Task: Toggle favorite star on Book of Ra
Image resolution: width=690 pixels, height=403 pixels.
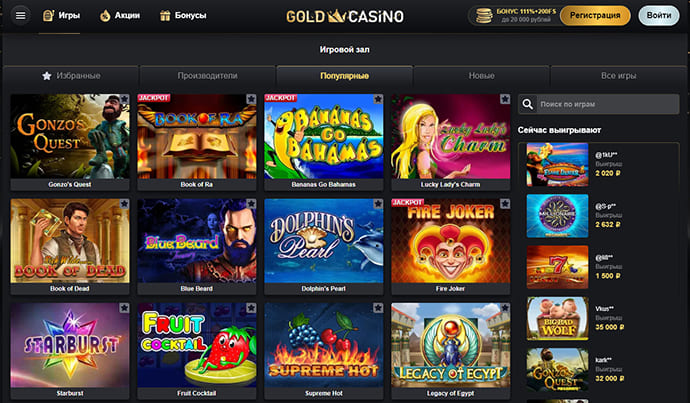Action: tap(251, 99)
